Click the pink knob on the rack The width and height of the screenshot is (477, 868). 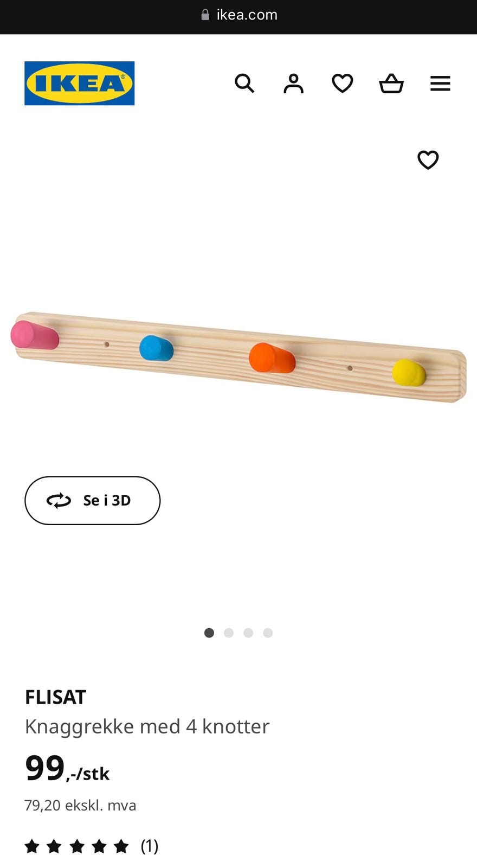point(34,335)
